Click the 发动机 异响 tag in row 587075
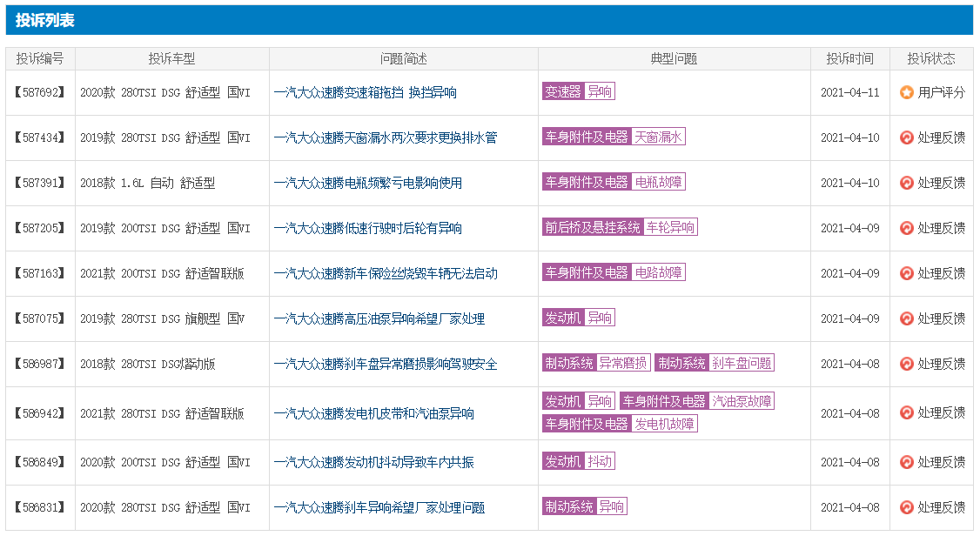The height and width of the screenshot is (536, 980). tap(578, 318)
